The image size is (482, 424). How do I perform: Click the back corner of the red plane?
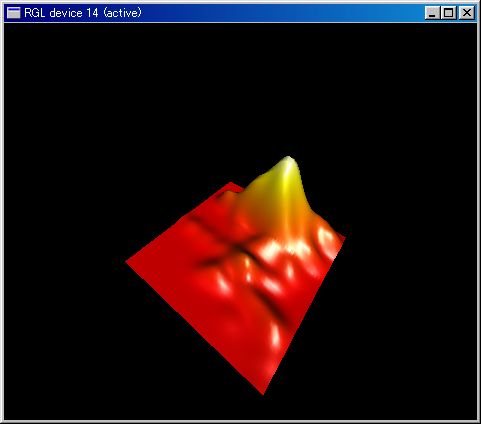231,184
